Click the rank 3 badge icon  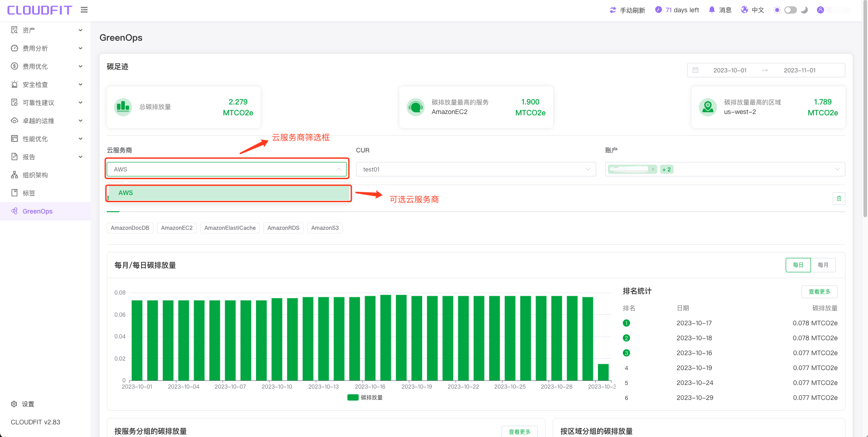(x=626, y=353)
